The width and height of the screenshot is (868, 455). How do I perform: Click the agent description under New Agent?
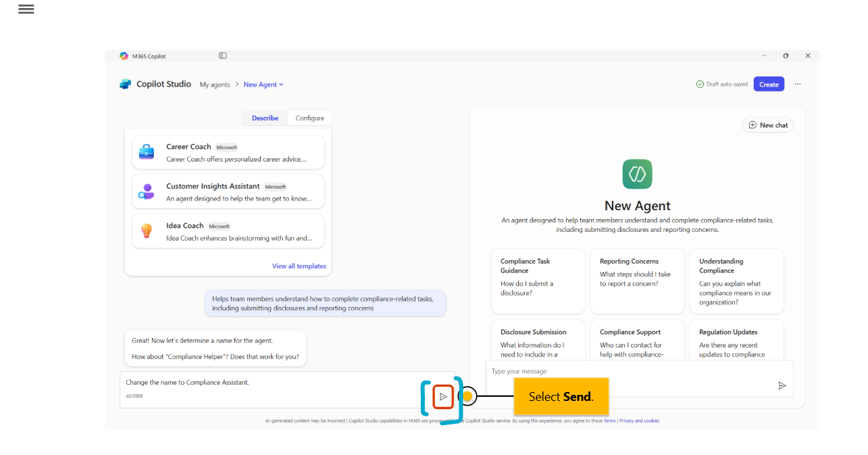tap(637, 225)
